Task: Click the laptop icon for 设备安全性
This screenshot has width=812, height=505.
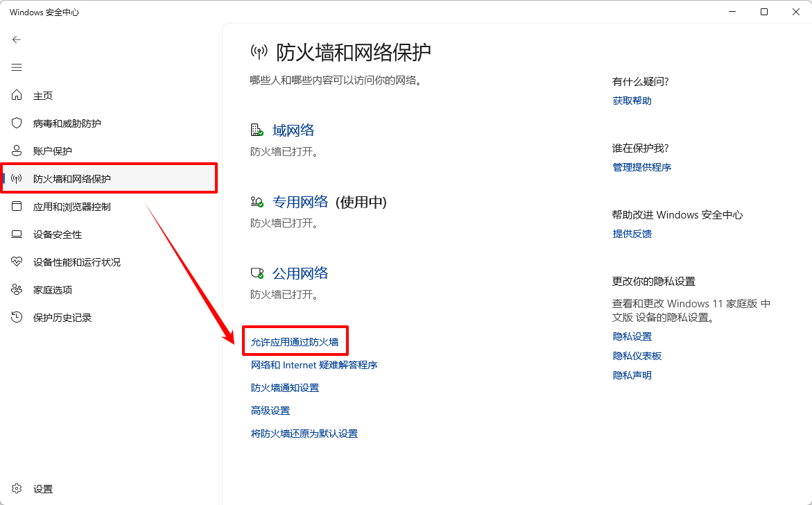Action: pos(17,234)
